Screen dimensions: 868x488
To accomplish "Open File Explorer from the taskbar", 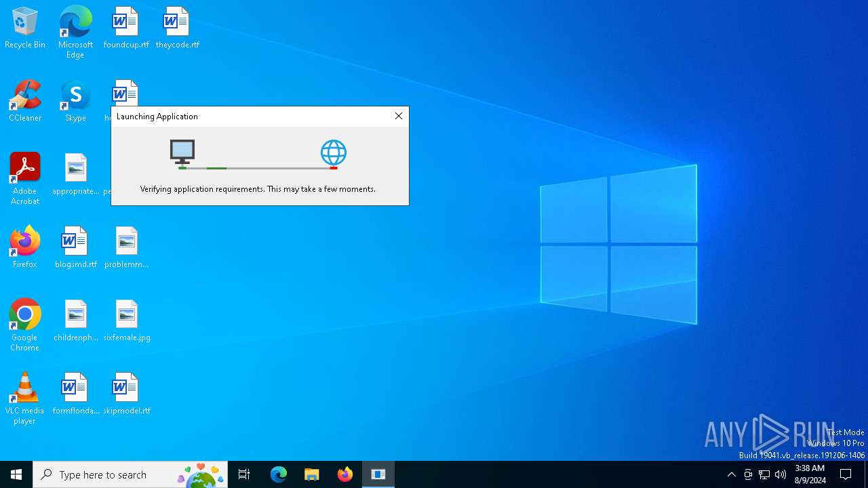I will tap(312, 474).
